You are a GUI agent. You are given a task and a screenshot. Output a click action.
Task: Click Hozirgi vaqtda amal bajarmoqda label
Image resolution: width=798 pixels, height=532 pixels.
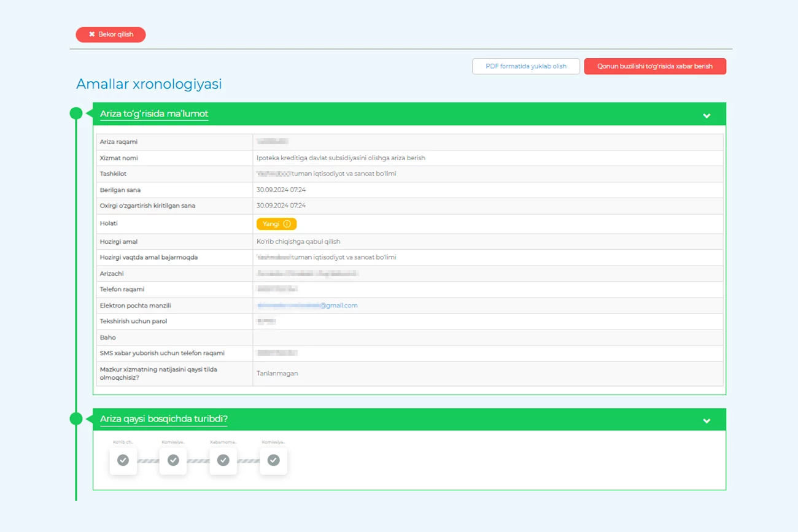pos(149,258)
